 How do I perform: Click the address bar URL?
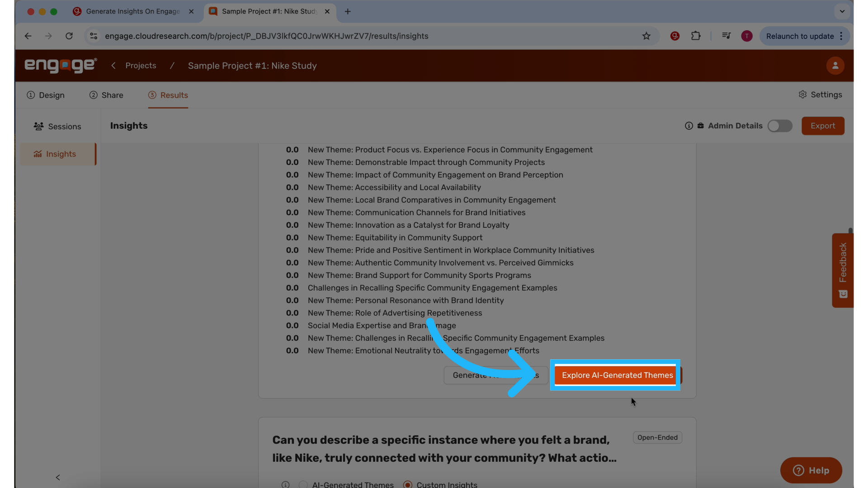[267, 36]
